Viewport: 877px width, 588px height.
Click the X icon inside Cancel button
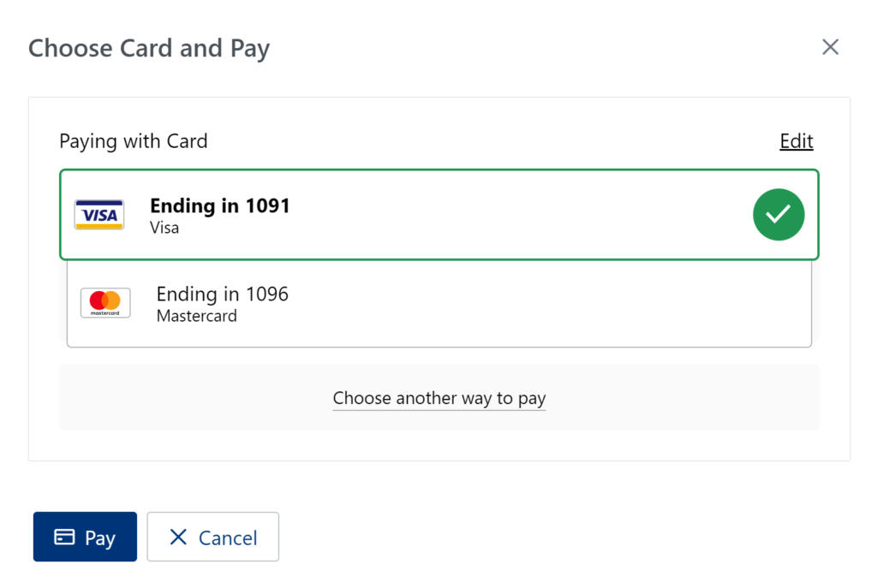[178, 538]
